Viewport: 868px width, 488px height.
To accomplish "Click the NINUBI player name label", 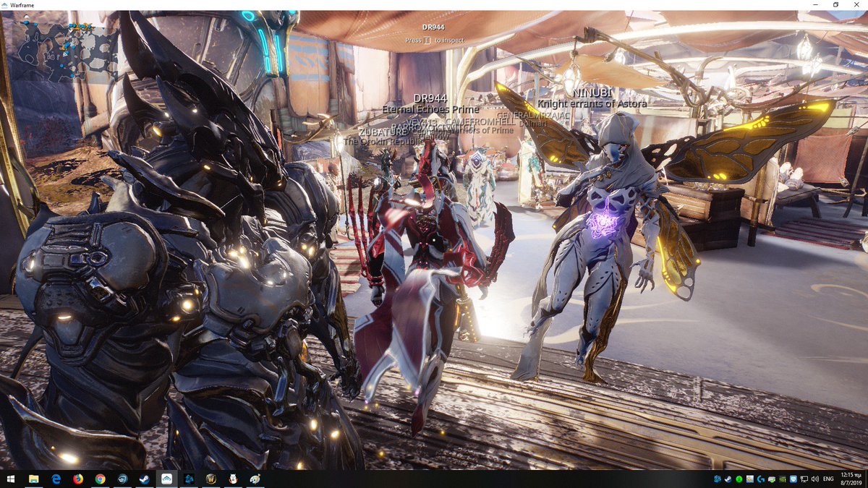I will pyautogui.click(x=592, y=93).
